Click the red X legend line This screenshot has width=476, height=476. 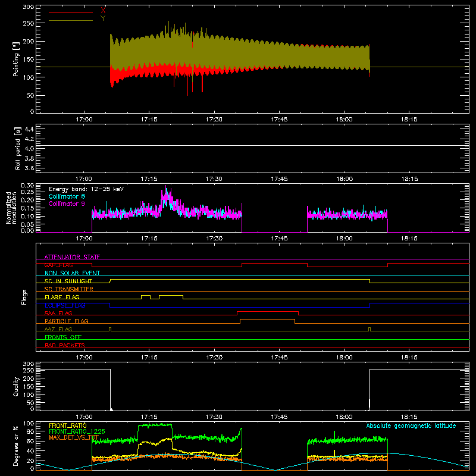(x=71, y=12)
